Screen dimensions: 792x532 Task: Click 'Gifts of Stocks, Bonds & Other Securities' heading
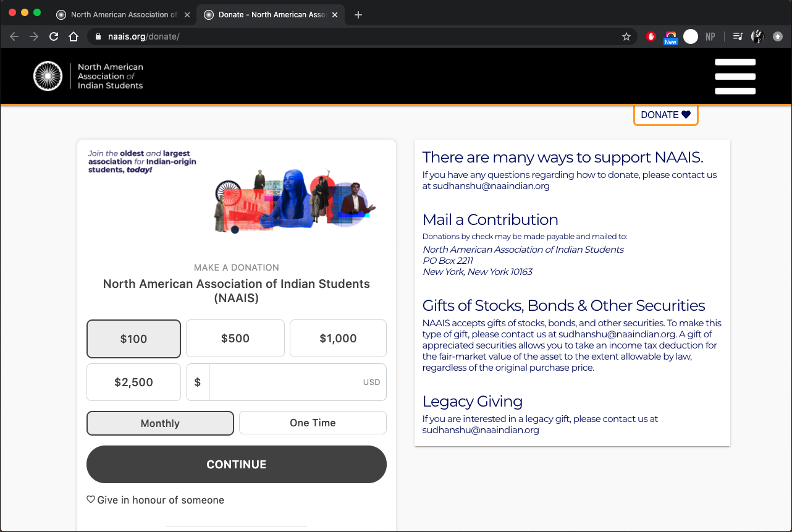coord(563,305)
